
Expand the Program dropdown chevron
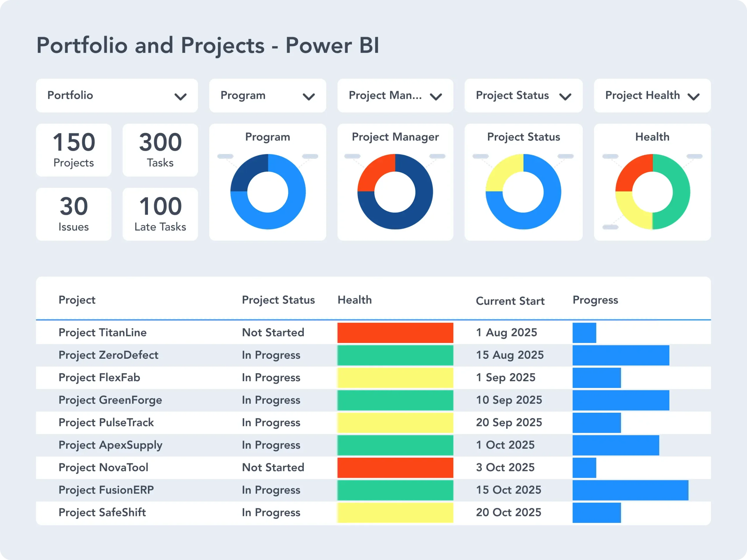click(x=308, y=97)
